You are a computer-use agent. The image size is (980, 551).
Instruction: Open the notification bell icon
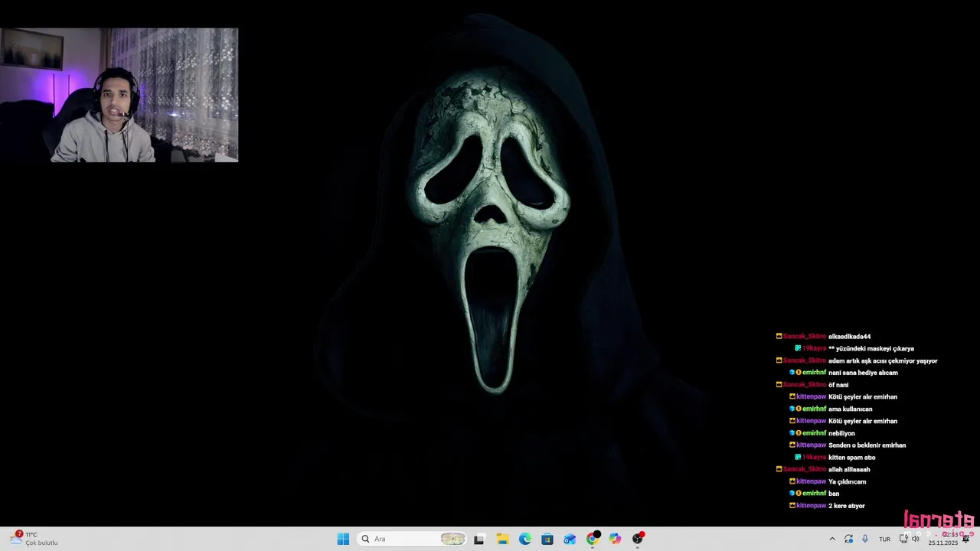966,539
